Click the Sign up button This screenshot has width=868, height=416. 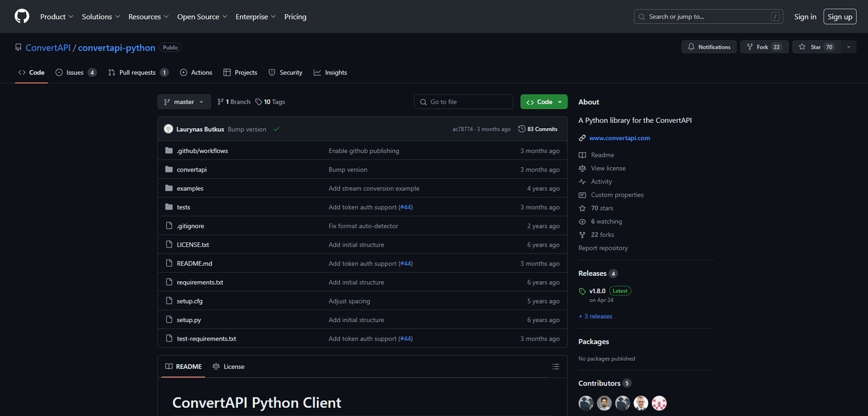(840, 17)
